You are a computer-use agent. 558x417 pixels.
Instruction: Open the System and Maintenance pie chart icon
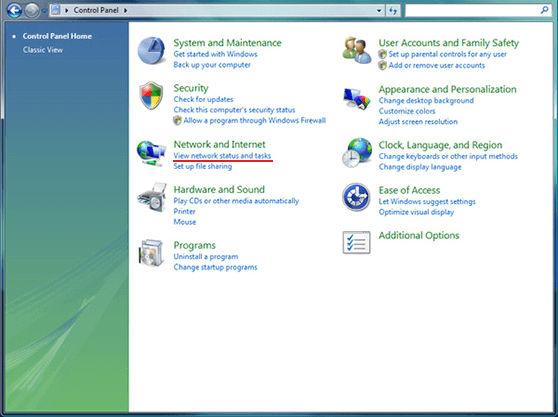(x=151, y=51)
